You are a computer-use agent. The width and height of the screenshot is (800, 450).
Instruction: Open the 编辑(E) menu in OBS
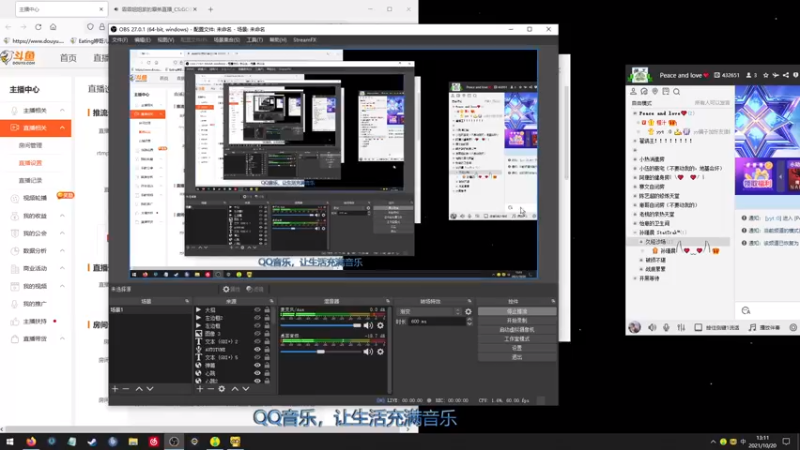[x=142, y=40]
